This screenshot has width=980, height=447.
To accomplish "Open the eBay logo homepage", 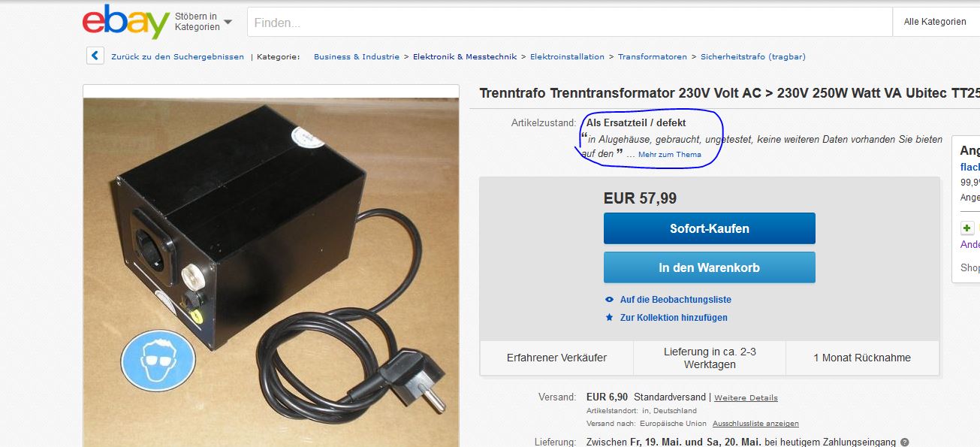I will pos(125,22).
